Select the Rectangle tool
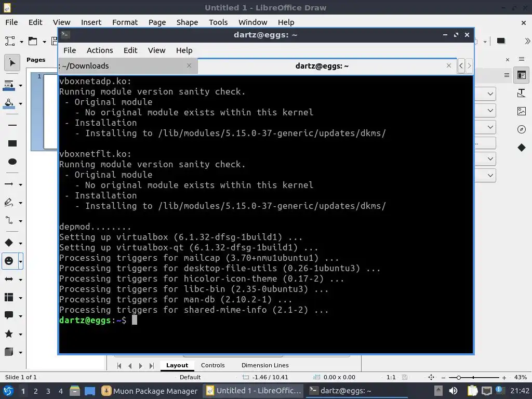Screen dimensions: 532x399 tap(12, 143)
